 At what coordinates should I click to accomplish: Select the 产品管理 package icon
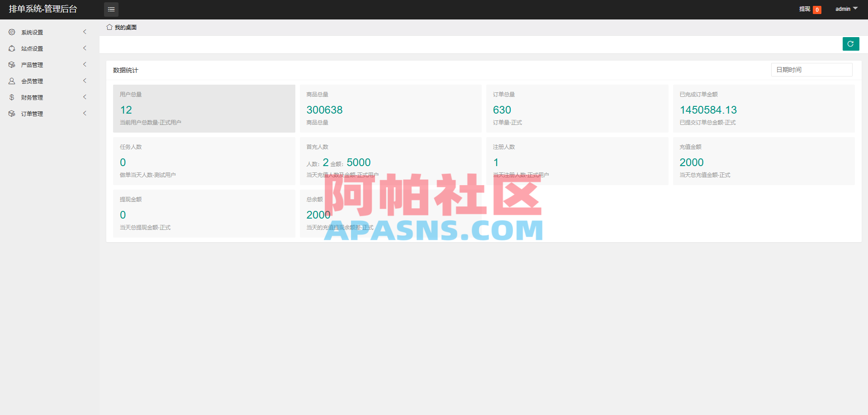[x=11, y=65]
